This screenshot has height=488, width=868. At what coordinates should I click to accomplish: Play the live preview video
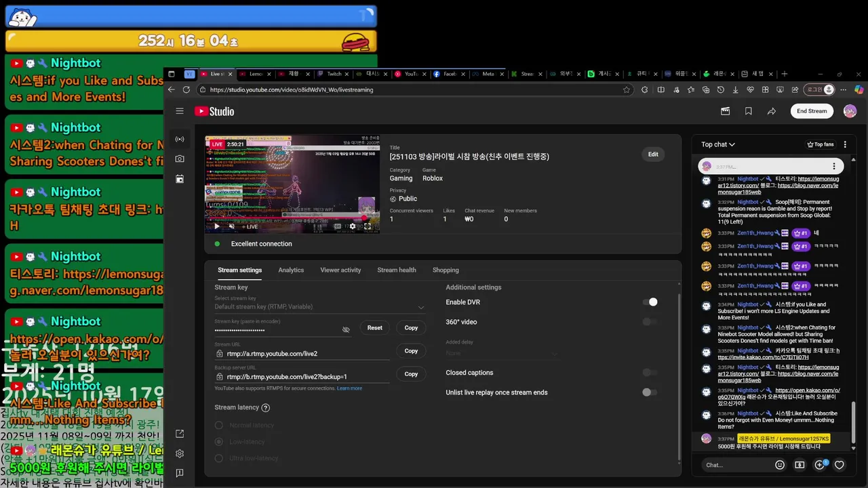217,226
